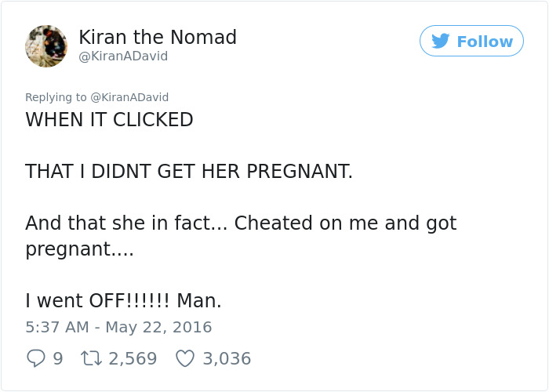The image size is (549, 392).
Task: Click the Twitter bird icon in Follow button
Action: (441, 42)
